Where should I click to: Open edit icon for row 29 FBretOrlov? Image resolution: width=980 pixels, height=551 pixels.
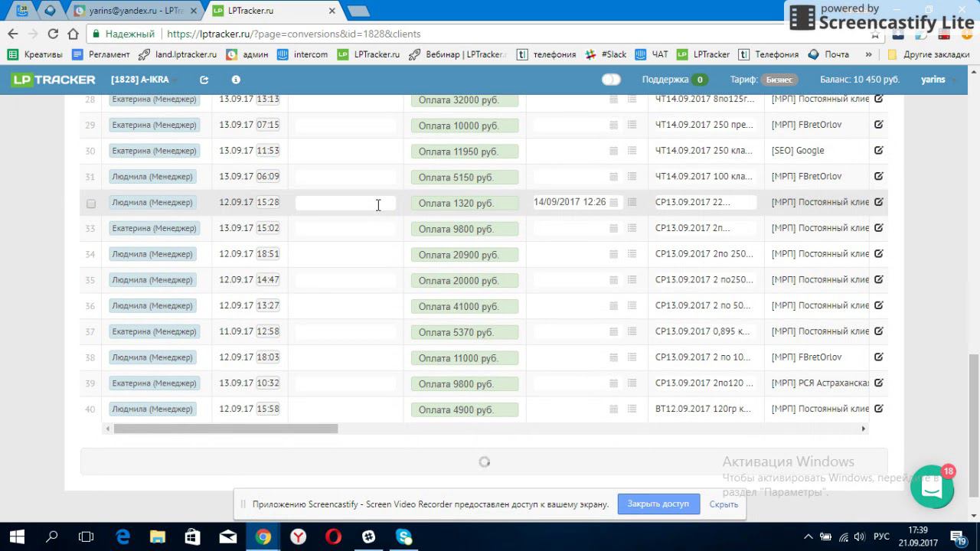point(879,125)
